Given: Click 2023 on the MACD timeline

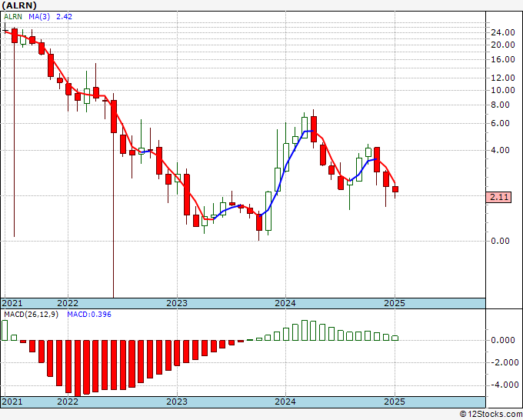Looking at the screenshot, I should click(x=177, y=402).
